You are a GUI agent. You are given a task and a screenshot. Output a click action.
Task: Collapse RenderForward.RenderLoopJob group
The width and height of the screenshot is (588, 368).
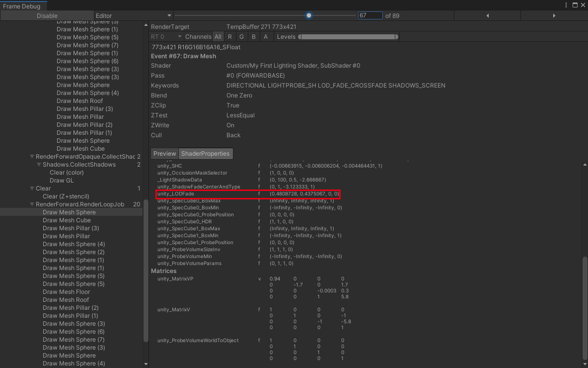(32, 204)
